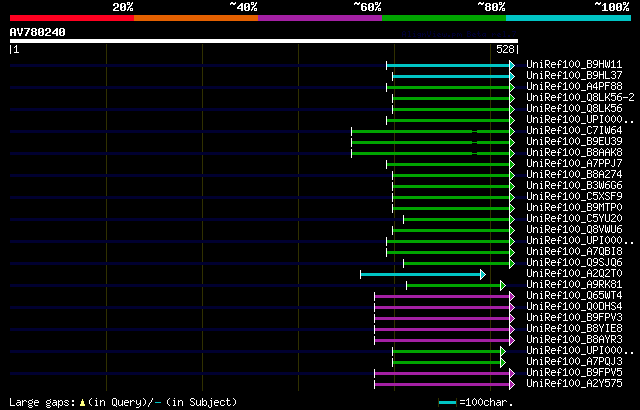The height and width of the screenshot is (410, 640).
Task: Click the query end position label 528
Action: [505, 49]
